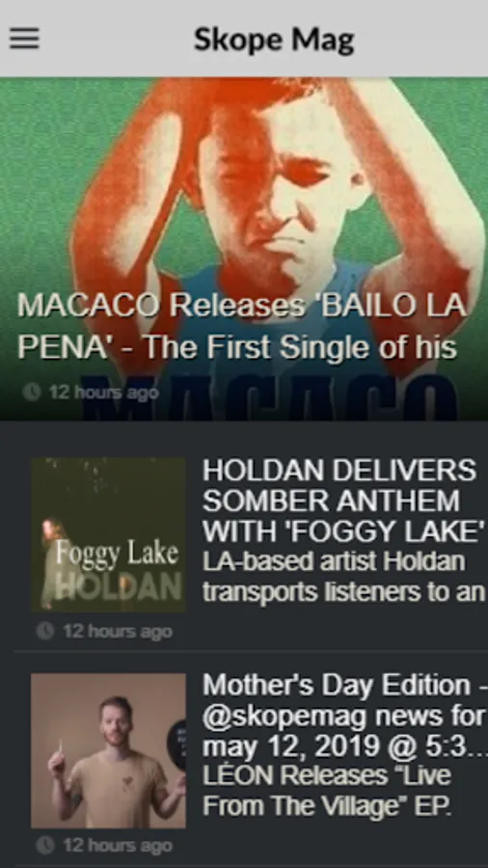Open the MACACO 'BAILO LA PENA' headline
Screen dimensions: 488x868
tap(241, 326)
